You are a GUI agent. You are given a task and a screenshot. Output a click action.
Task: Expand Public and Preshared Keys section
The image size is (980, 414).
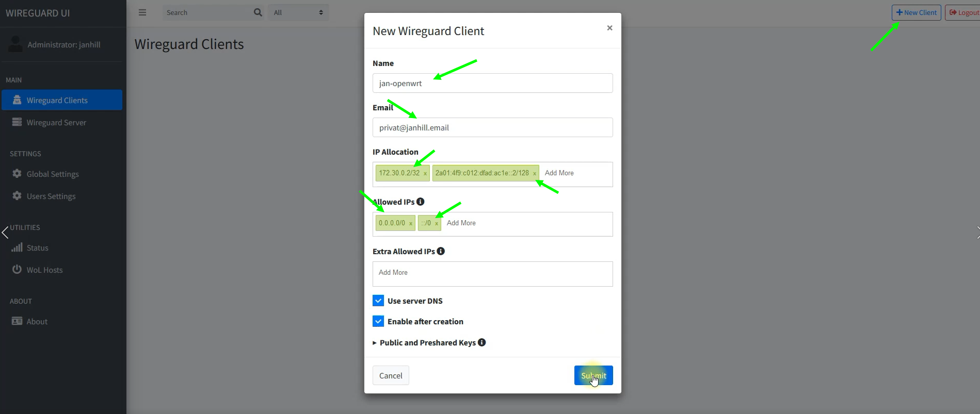click(x=427, y=343)
